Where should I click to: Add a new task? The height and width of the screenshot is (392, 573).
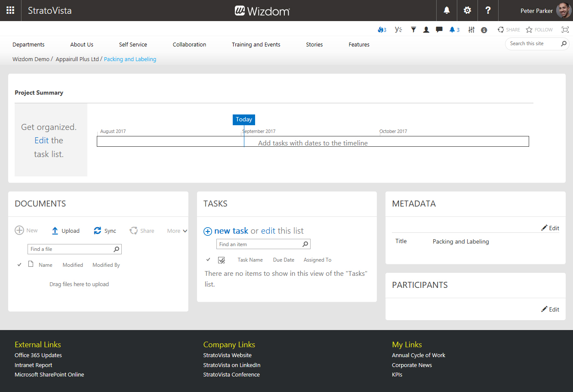pyautogui.click(x=231, y=231)
